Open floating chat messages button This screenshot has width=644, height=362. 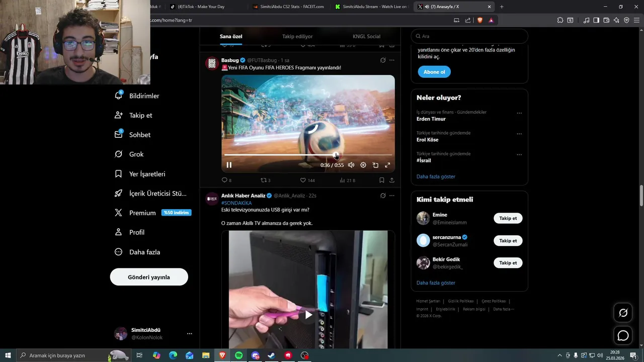coord(623,335)
